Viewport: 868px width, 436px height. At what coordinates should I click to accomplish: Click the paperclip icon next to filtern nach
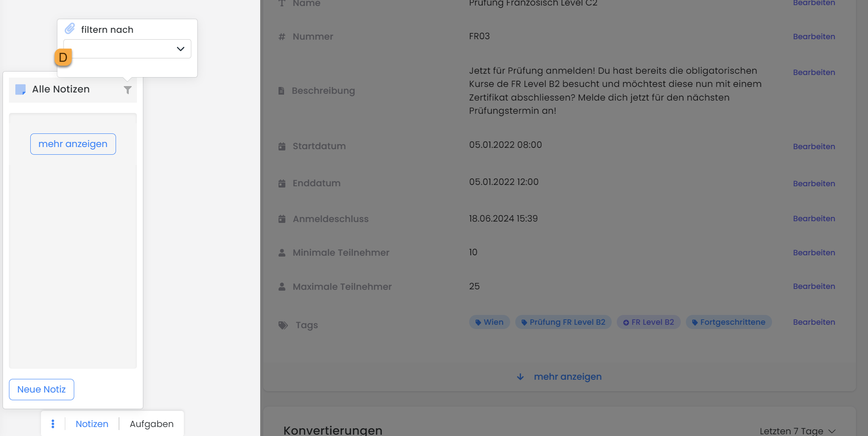point(70,29)
